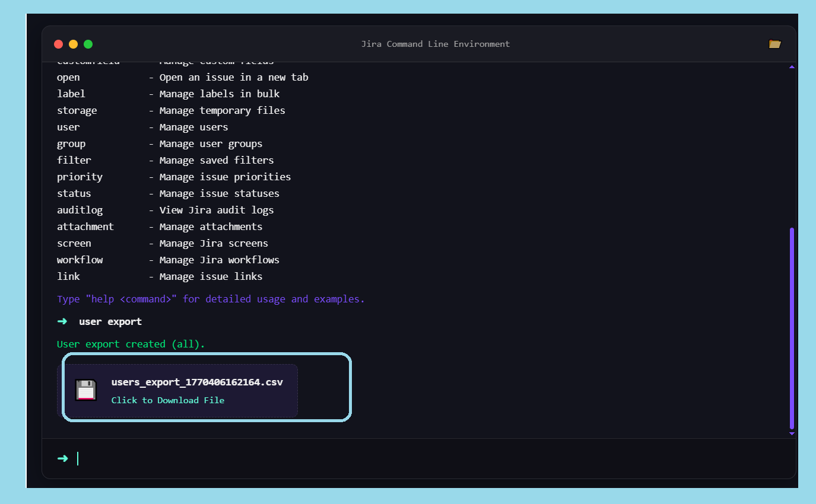Click the purple terminal scrollbar thumb

point(792,328)
